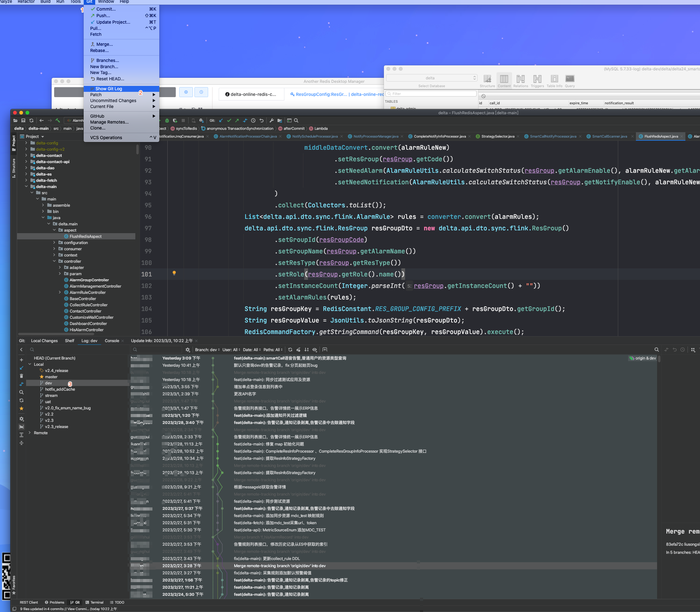Collapse the delta-main module folder
Viewport: 700px width, 612px height.
point(26,186)
